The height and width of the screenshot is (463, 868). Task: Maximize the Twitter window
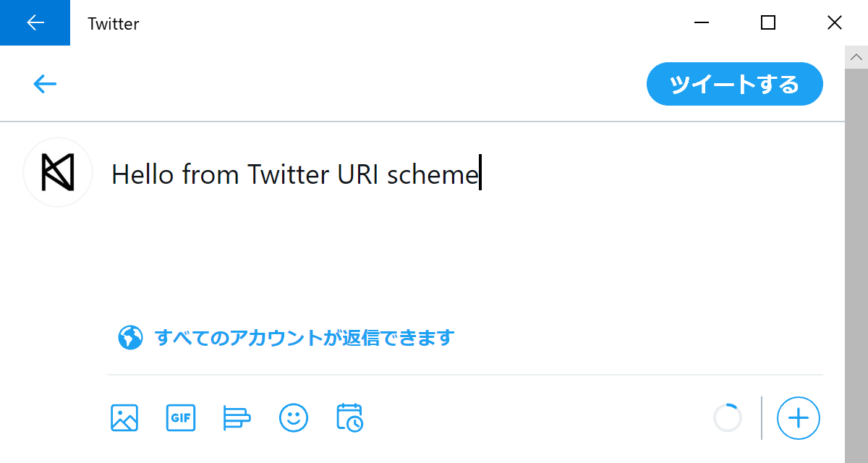point(767,22)
